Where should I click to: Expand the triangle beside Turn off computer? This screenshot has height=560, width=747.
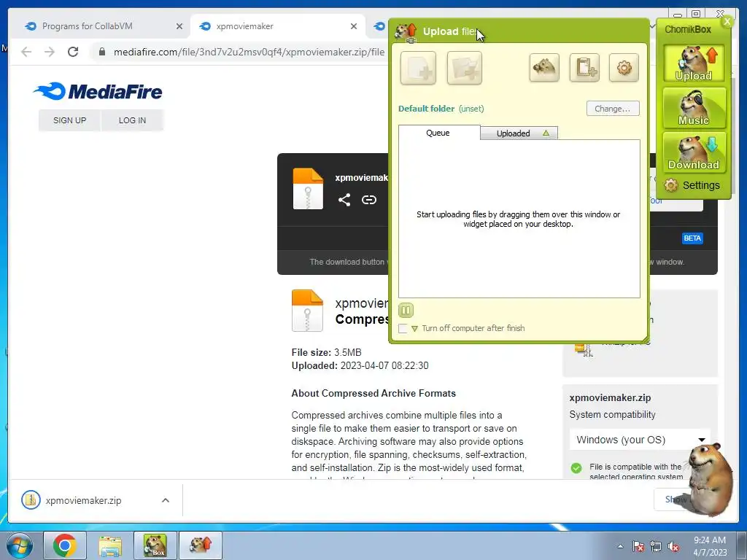(414, 329)
